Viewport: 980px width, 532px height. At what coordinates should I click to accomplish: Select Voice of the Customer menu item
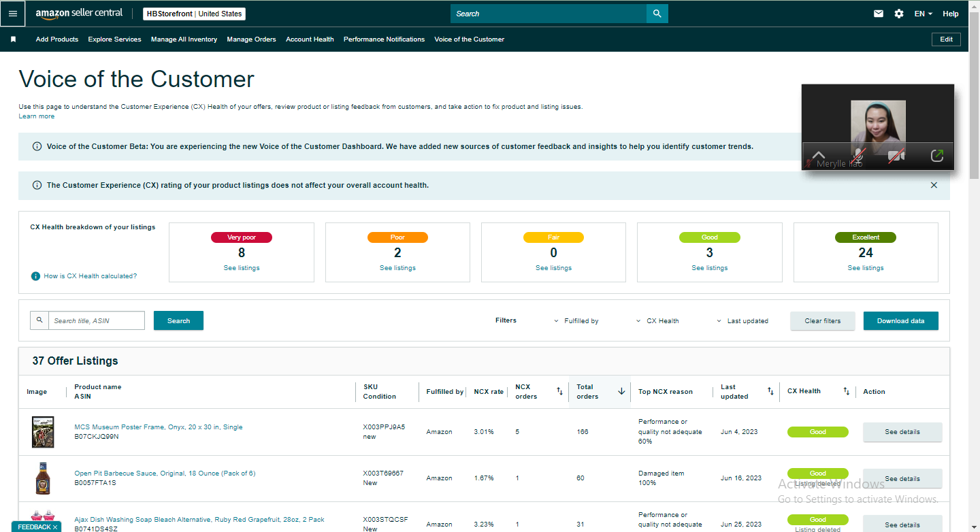(470, 39)
